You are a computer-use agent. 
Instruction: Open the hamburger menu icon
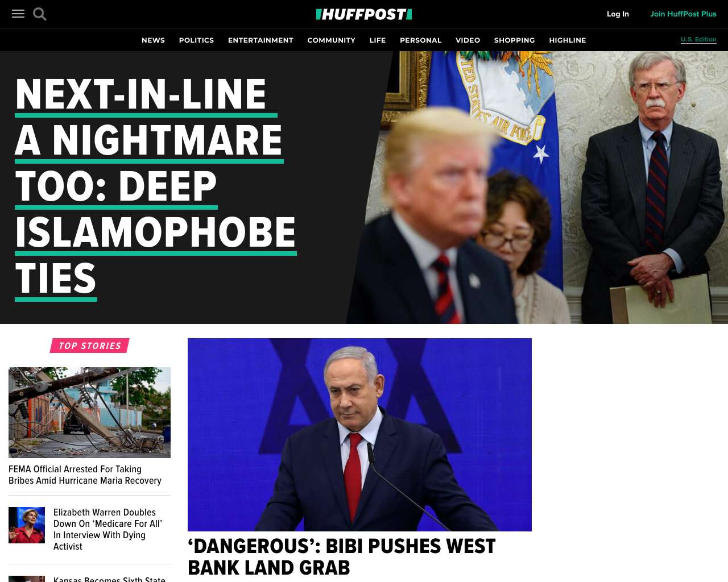tap(18, 14)
